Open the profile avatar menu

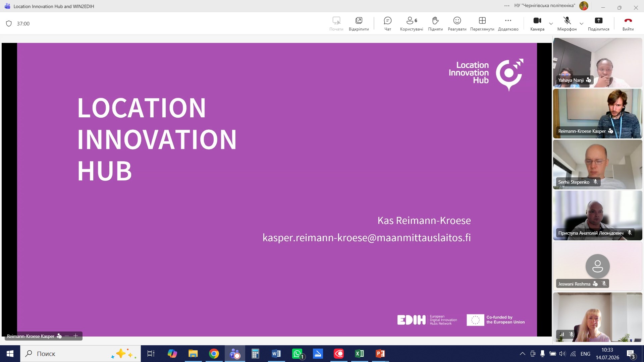point(584,6)
